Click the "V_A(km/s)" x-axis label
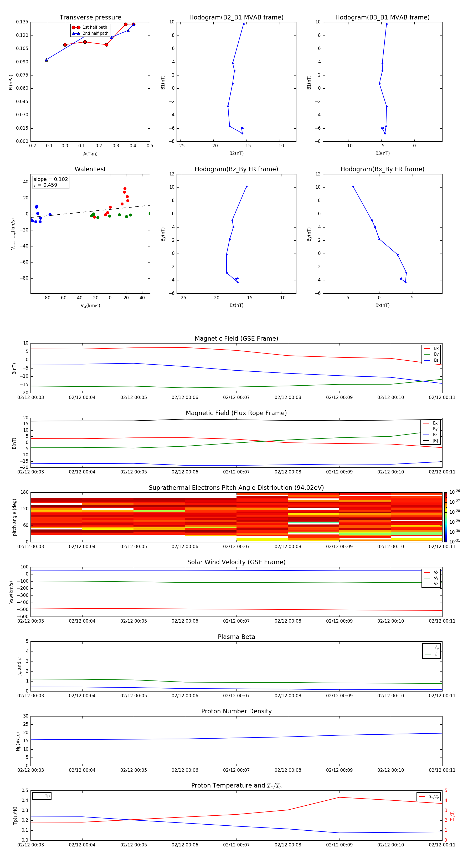 [x=90, y=306]
